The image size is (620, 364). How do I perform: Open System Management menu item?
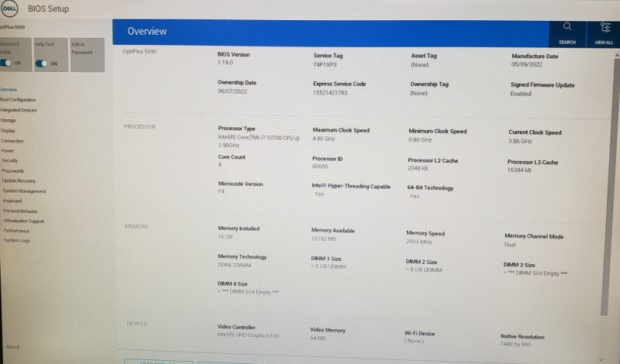24,191
